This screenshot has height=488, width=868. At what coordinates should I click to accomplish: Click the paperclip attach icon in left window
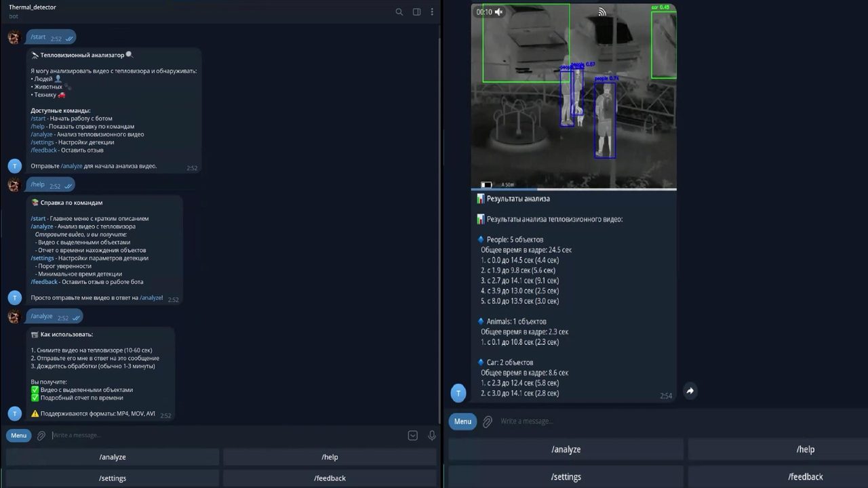point(41,436)
